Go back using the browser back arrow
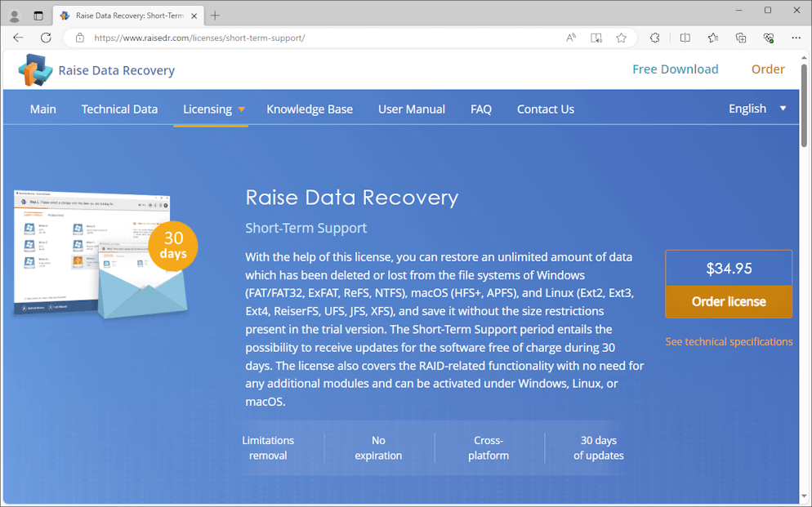The height and width of the screenshot is (507, 812). pyautogui.click(x=18, y=38)
